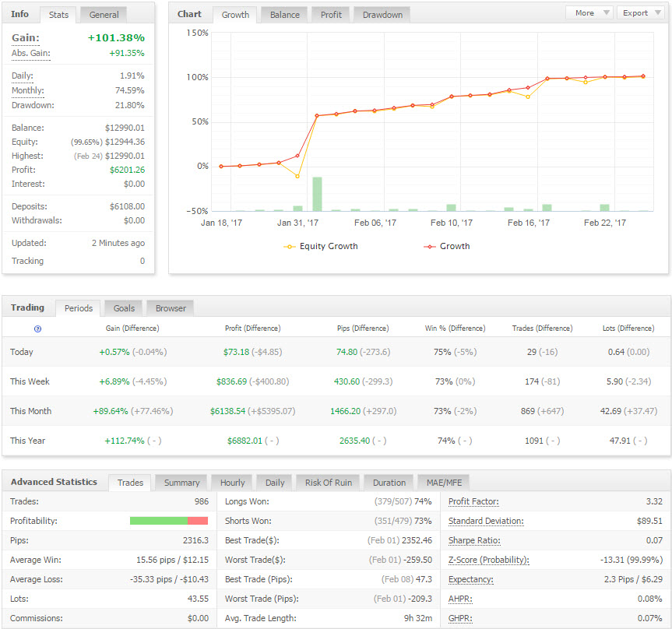Click the Win % (Difference) column header
This screenshot has height=629, width=672.
(456, 329)
